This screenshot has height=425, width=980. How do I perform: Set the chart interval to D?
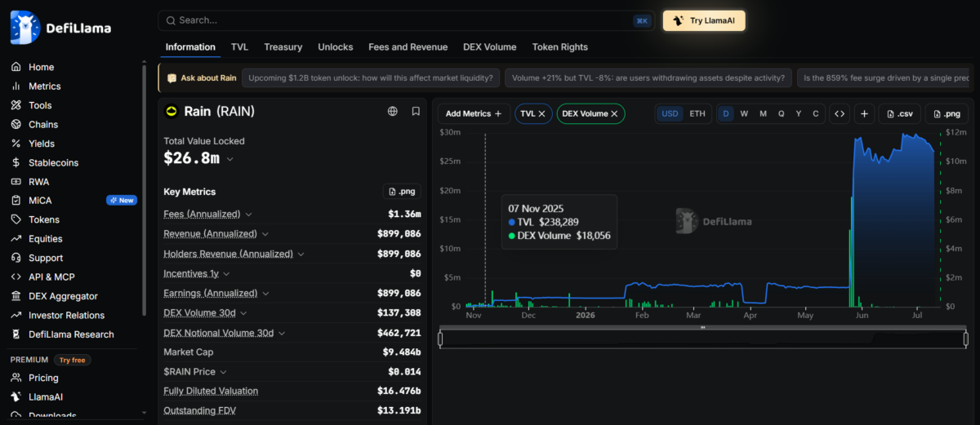pyautogui.click(x=725, y=113)
